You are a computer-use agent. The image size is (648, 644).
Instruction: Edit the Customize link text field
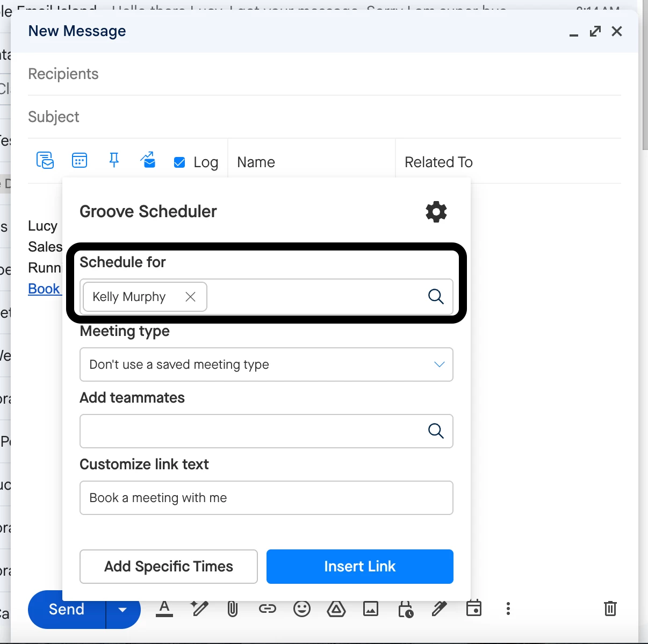tap(267, 498)
